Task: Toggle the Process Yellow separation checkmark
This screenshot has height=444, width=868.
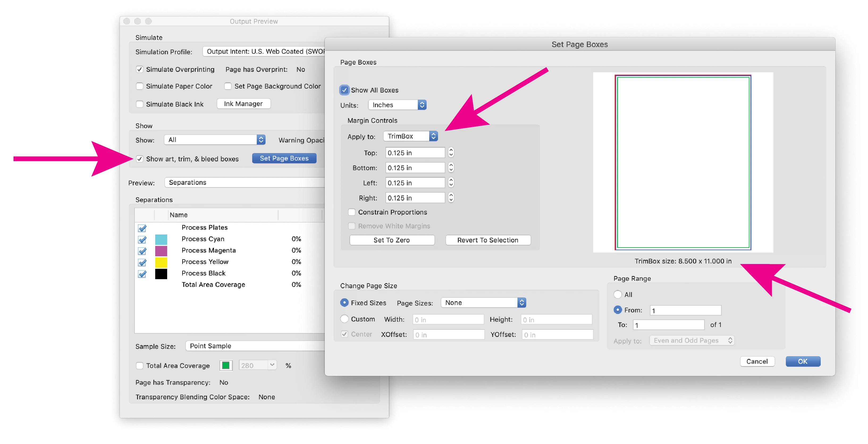Action: click(x=142, y=262)
